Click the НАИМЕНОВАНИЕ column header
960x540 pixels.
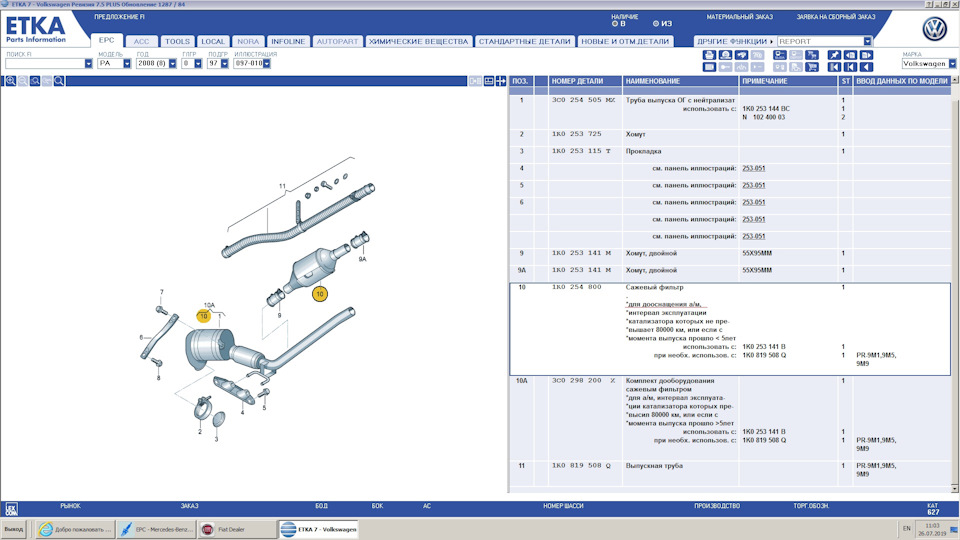point(680,81)
